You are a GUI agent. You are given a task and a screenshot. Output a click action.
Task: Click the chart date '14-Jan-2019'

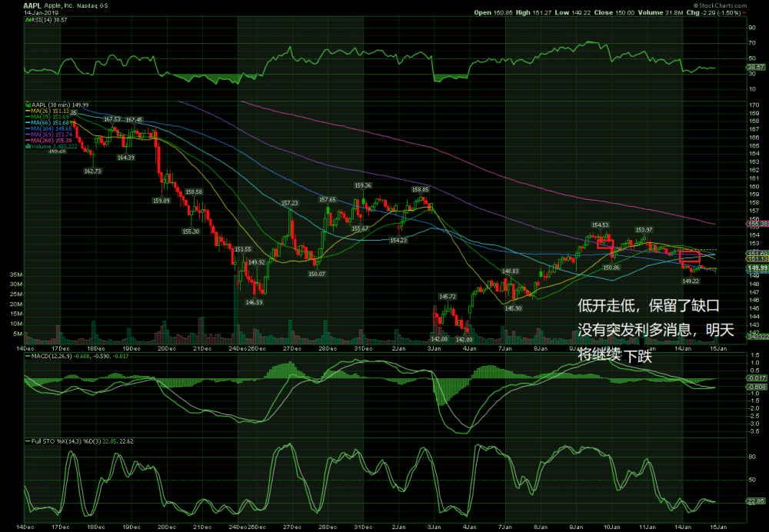(x=42, y=13)
